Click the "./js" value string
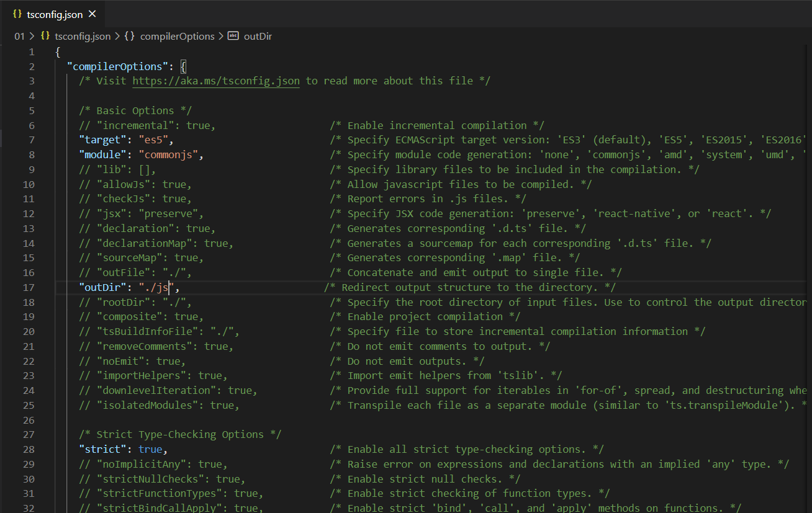The width and height of the screenshot is (812, 513). pyautogui.click(x=156, y=287)
